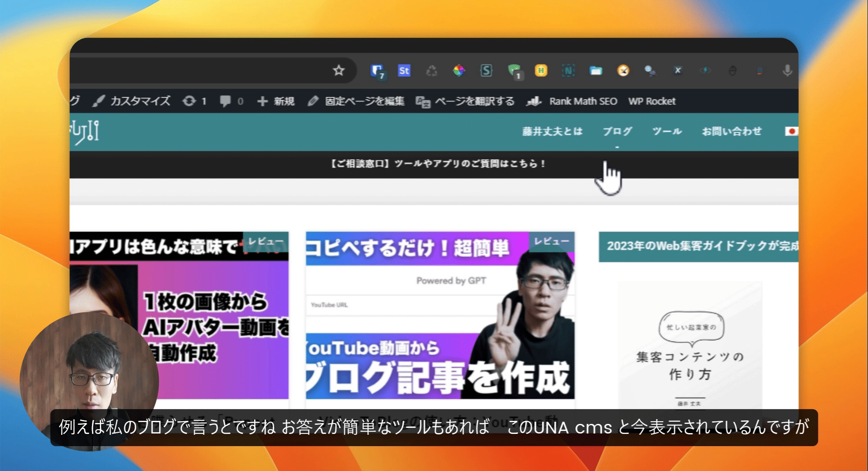Open the green shield extension with badge 1
The height and width of the screenshot is (471, 868).
(514, 71)
